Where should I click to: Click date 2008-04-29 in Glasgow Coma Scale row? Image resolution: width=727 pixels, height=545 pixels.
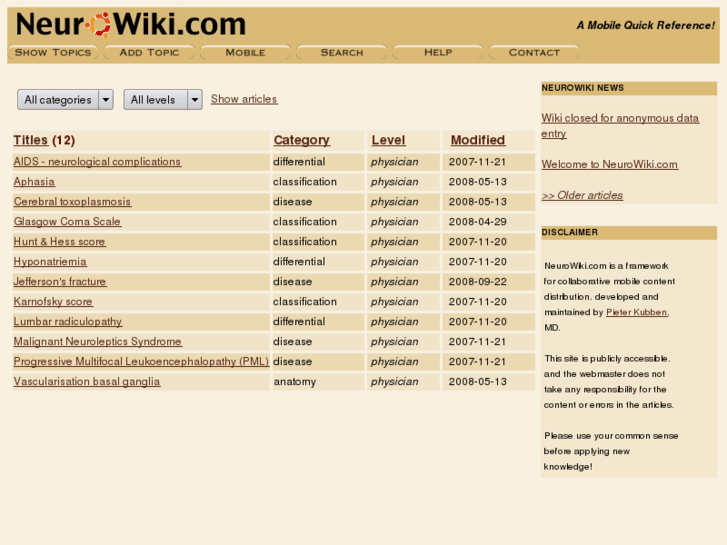pos(478,222)
